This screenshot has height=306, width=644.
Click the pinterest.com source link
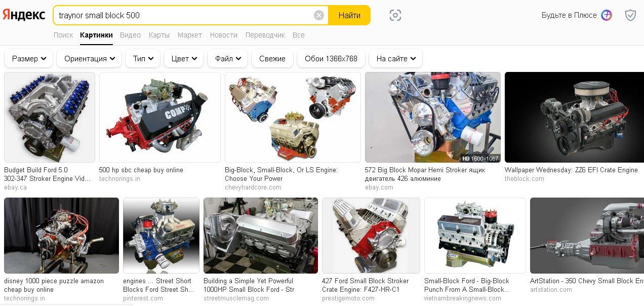[x=143, y=298]
